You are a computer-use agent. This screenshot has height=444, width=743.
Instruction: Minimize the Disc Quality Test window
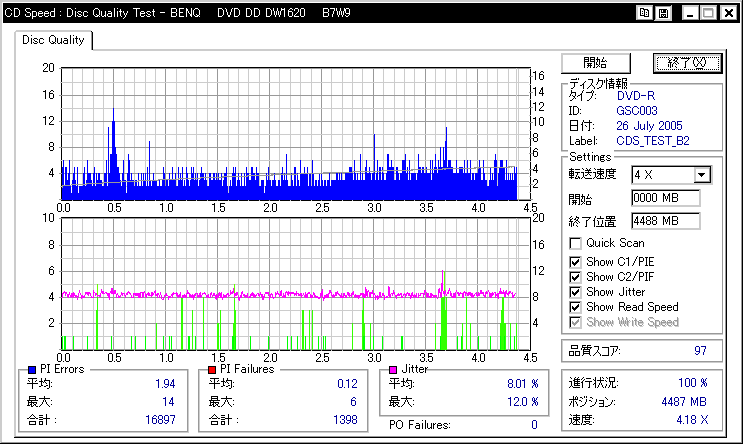click(690, 13)
